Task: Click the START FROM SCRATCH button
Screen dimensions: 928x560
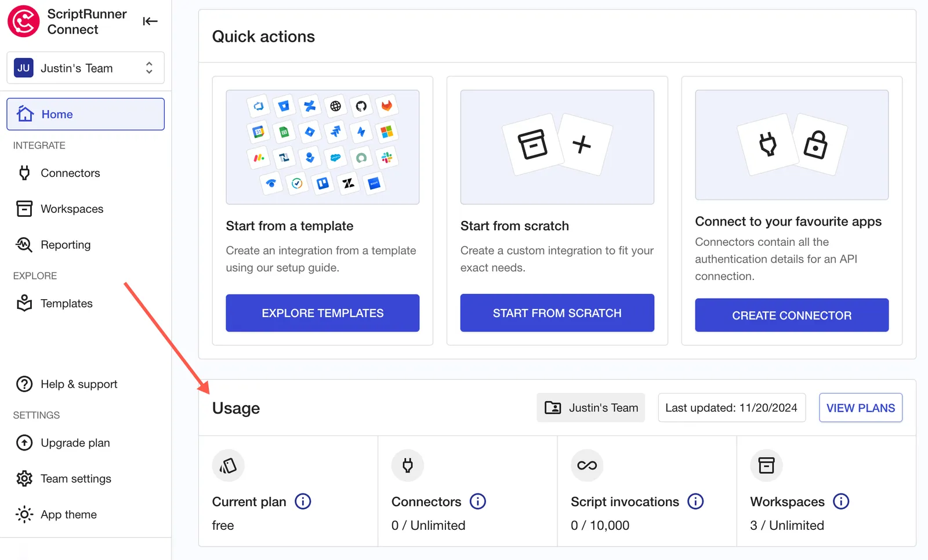Action: pyautogui.click(x=557, y=313)
